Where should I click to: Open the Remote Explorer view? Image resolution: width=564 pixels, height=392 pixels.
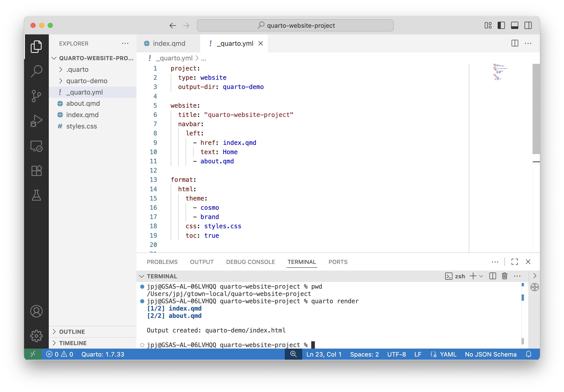point(36,146)
